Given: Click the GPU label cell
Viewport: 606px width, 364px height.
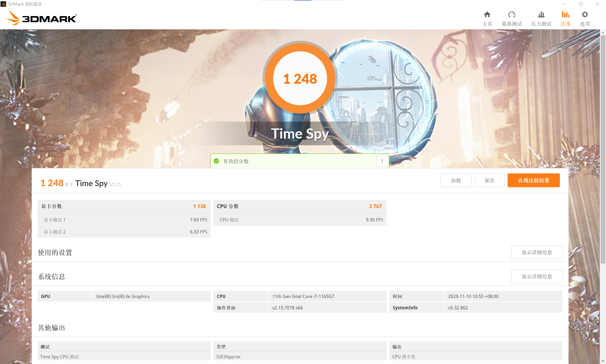Looking at the screenshot, I should 65,296.
